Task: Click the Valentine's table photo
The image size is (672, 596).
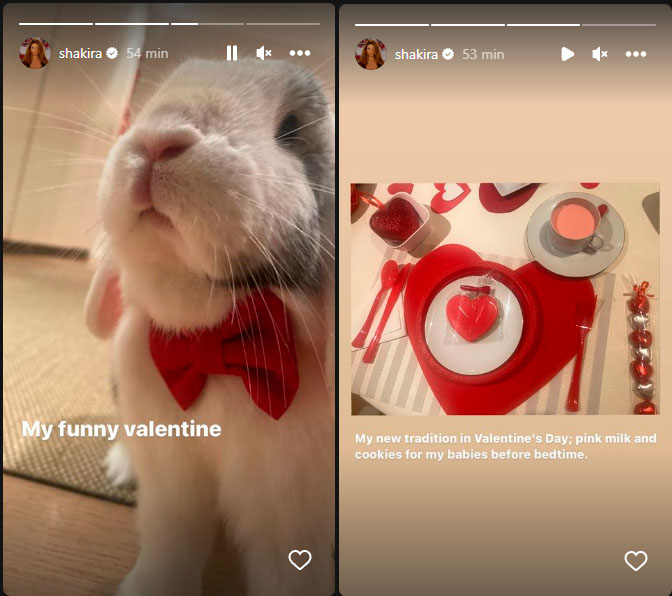Action: pyautogui.click(x=505, y=299)
